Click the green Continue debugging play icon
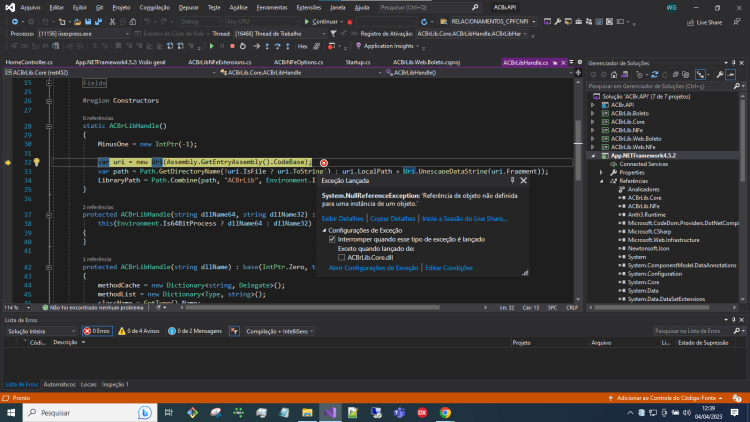Screen dimensions: 750x422 [211, 46]
